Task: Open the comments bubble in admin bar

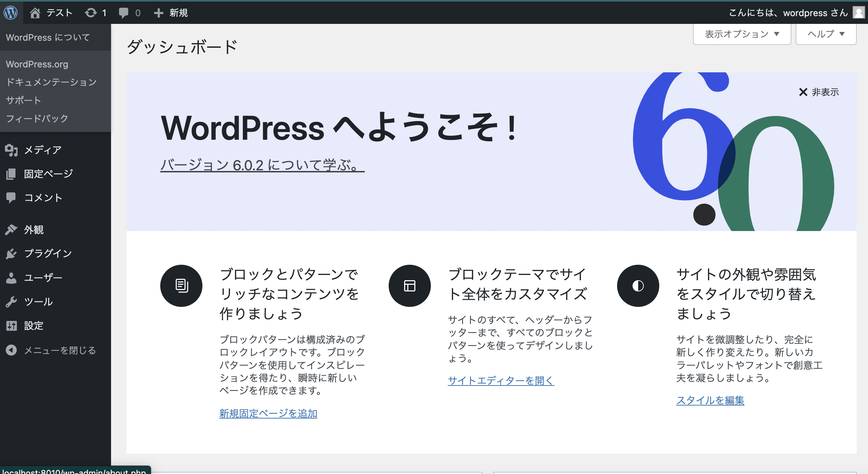Action: (x=124, y=13)
